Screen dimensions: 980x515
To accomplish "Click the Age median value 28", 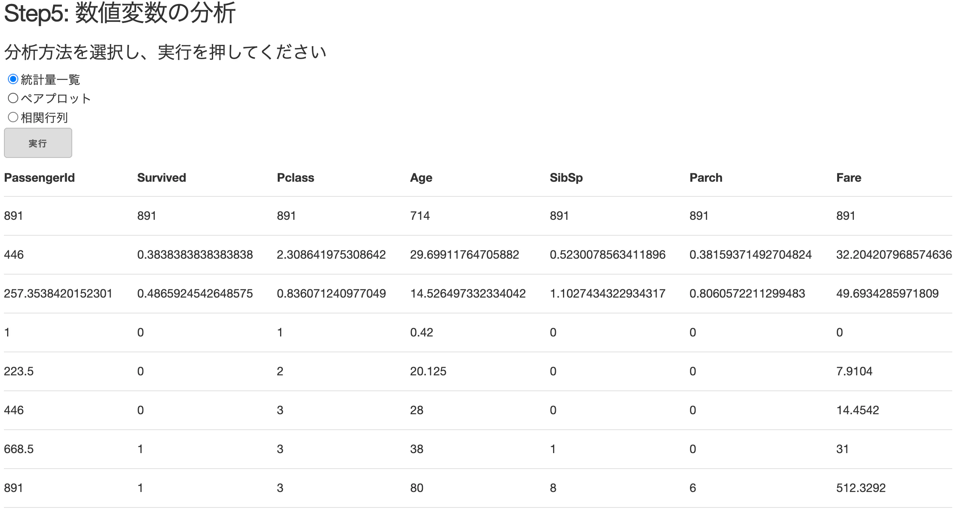I will pos(417,410).
